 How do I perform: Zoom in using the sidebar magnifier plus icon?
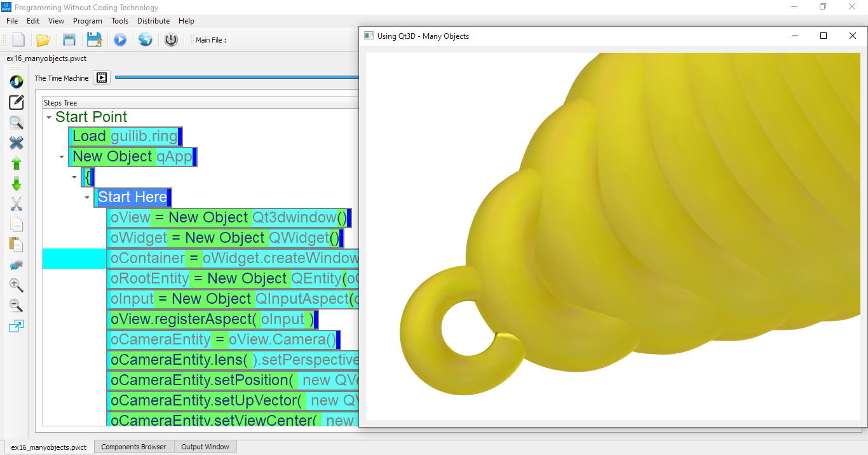17,285
